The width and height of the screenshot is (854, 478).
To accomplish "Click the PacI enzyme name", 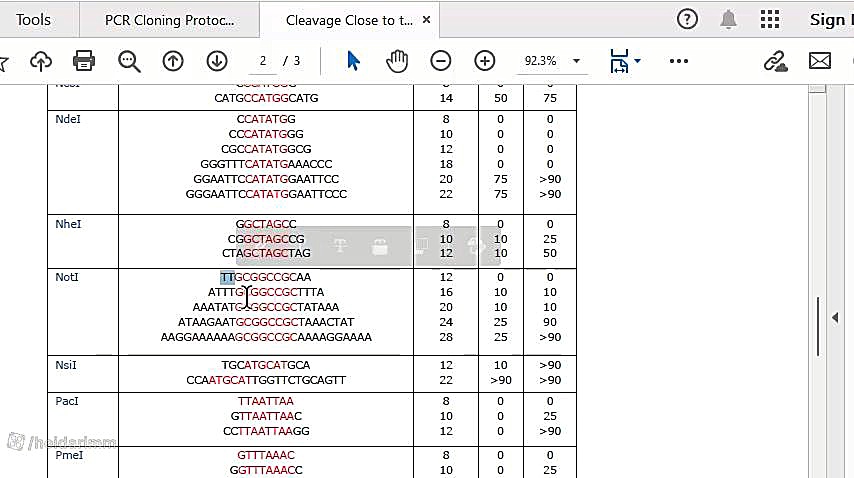I will pos(66,401).
